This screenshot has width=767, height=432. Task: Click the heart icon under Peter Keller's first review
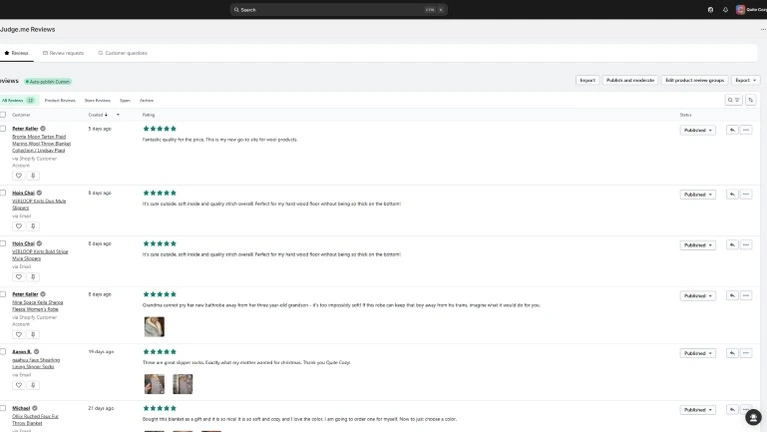pos(18,175)
